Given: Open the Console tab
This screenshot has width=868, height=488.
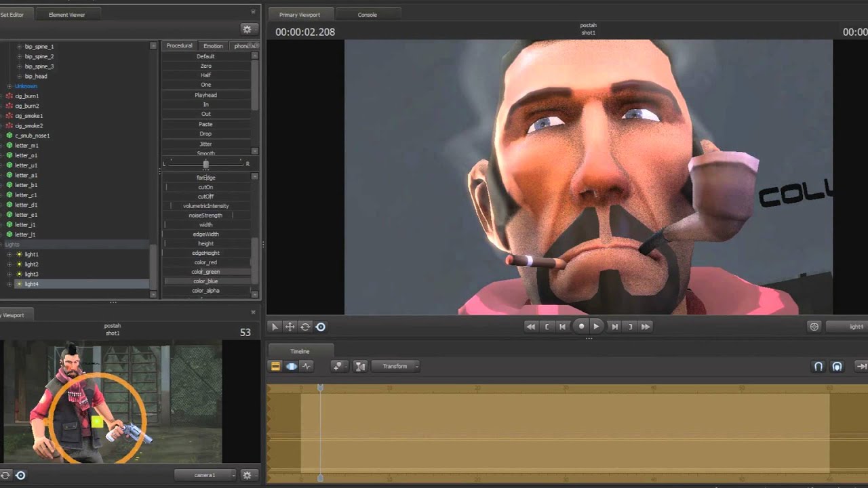Looking at the screenshot, I should tap(367, 14).
